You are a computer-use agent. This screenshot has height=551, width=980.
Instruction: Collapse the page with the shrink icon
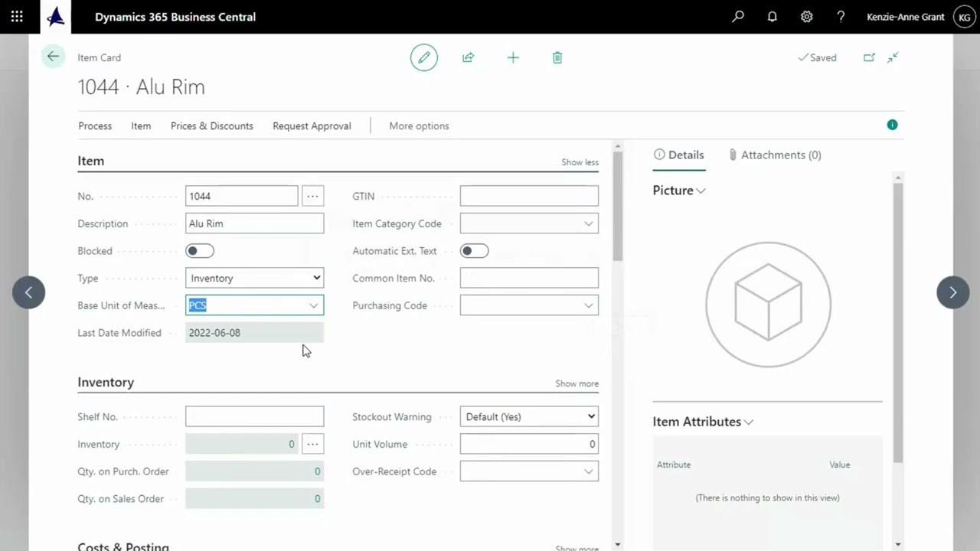point(893,57)
